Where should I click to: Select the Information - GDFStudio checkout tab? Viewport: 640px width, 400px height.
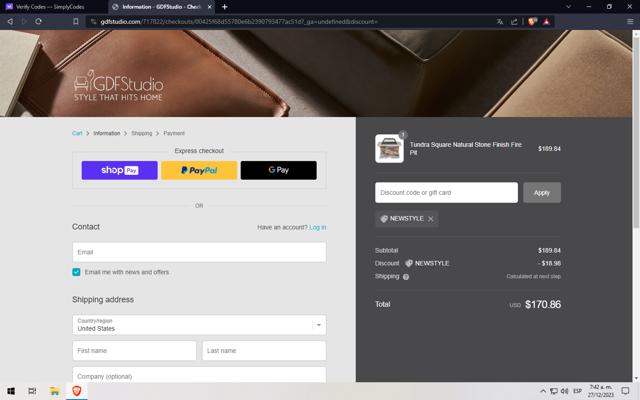(162, 7)
